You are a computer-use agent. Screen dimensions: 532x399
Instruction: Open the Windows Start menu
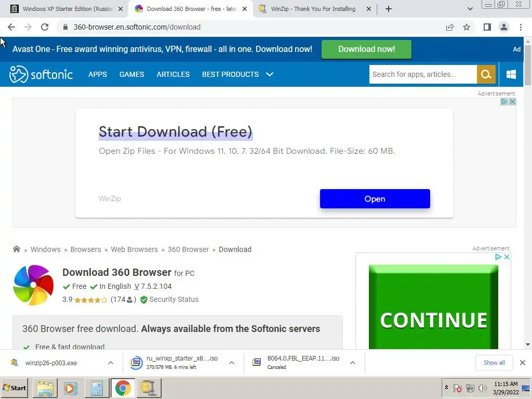pyautogui.click(x=15, y=388)
